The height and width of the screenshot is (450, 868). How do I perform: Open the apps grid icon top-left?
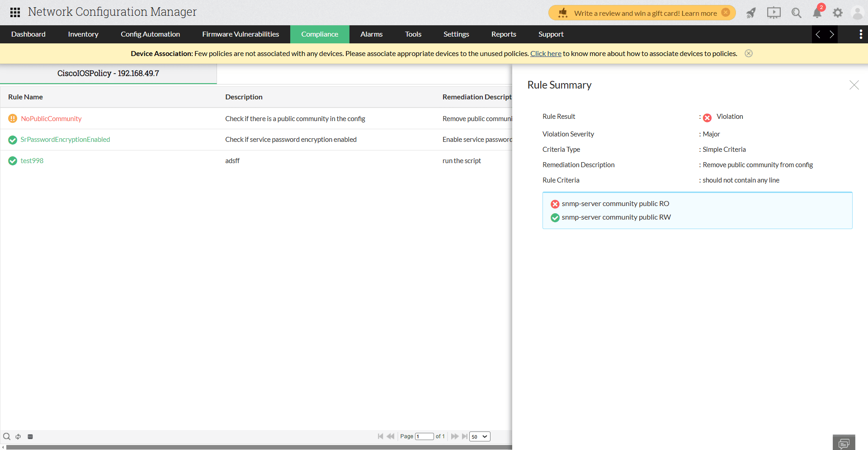click(14, 12)
